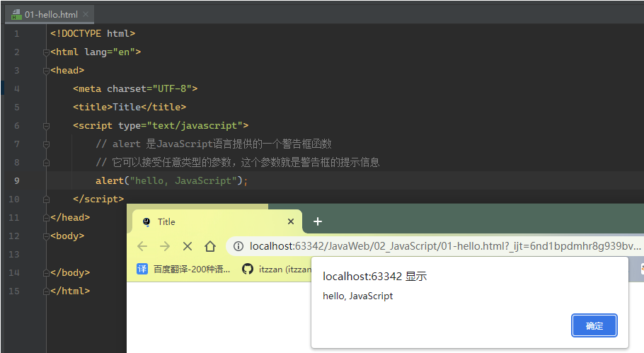Toggle fold marker at closing html tag
This screenshot has width=644, height=353.
pyautogui.click(x=47, y=291)
